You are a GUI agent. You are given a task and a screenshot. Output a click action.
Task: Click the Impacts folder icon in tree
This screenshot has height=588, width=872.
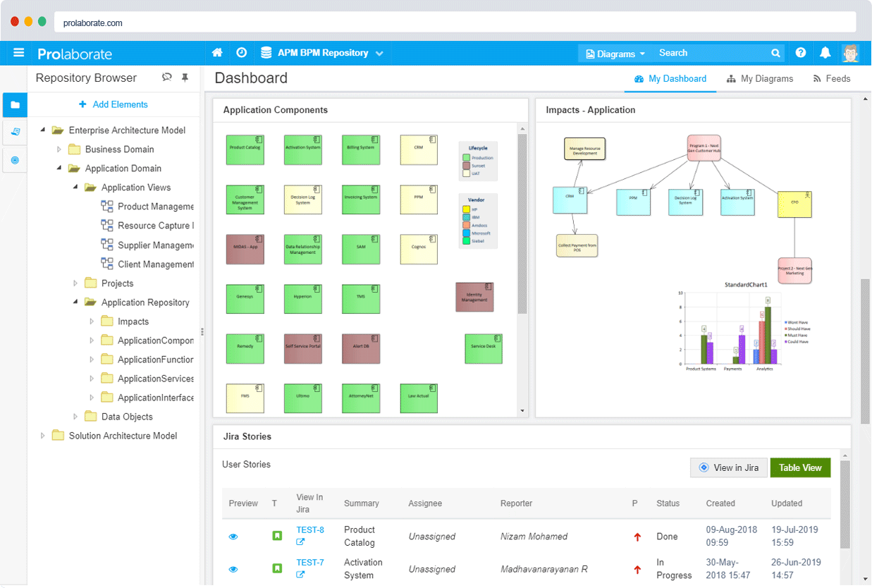pyautogui.click(x=106, y=321)
